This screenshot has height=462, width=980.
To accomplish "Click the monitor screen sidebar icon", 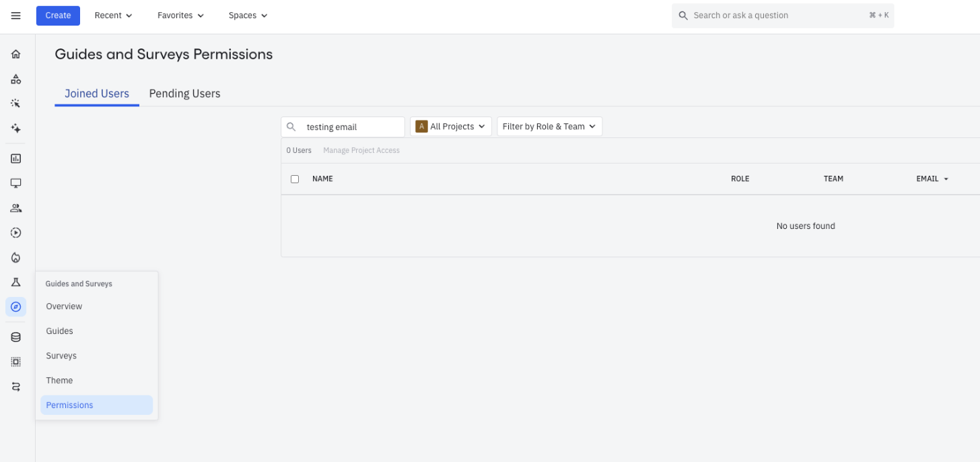I will pos(16,183).
